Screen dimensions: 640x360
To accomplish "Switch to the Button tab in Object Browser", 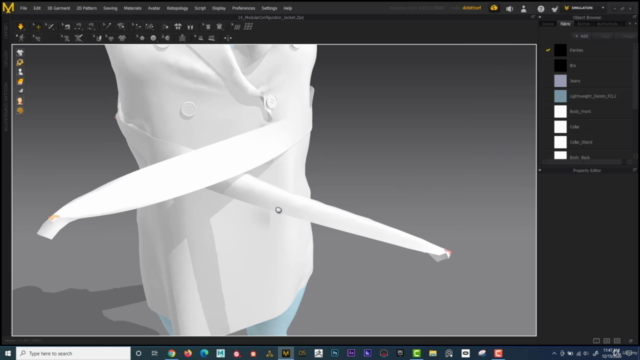I will [x=584, y=24].
